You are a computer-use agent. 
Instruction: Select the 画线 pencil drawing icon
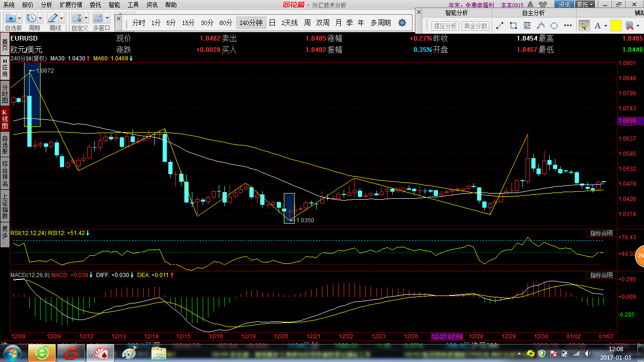point(53,18)
